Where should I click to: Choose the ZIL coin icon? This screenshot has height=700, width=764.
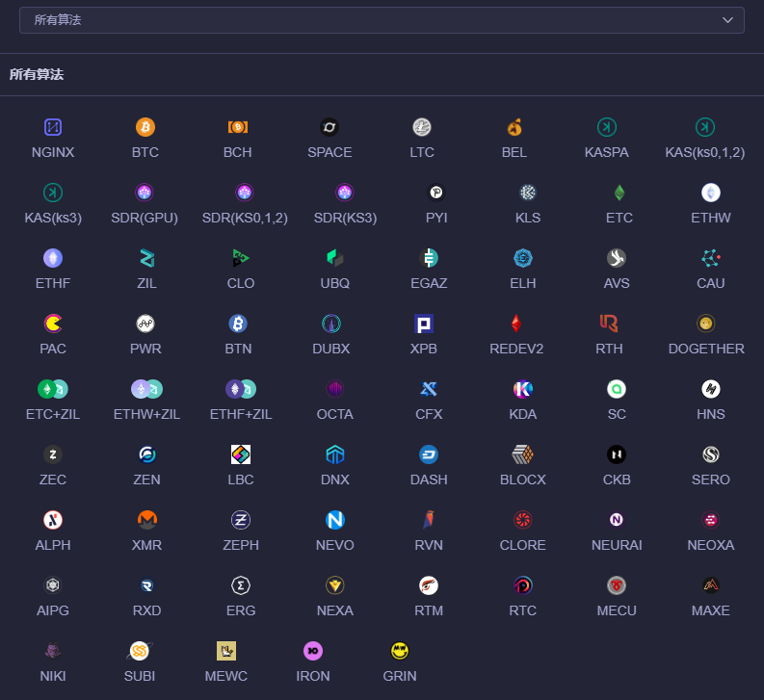coord(146,258)
